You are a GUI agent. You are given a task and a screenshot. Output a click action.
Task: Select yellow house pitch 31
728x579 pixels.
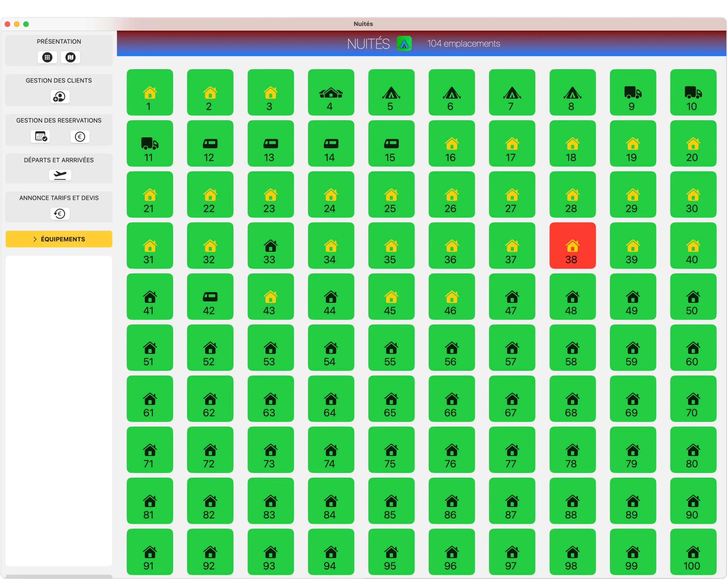(x=150, y=246)
